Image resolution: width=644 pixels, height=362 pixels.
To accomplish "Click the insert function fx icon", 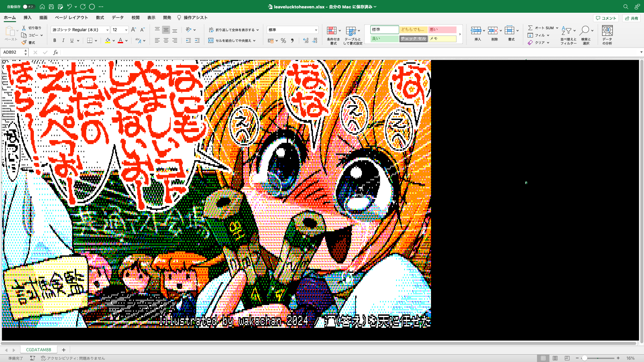I will pos(56,52).
